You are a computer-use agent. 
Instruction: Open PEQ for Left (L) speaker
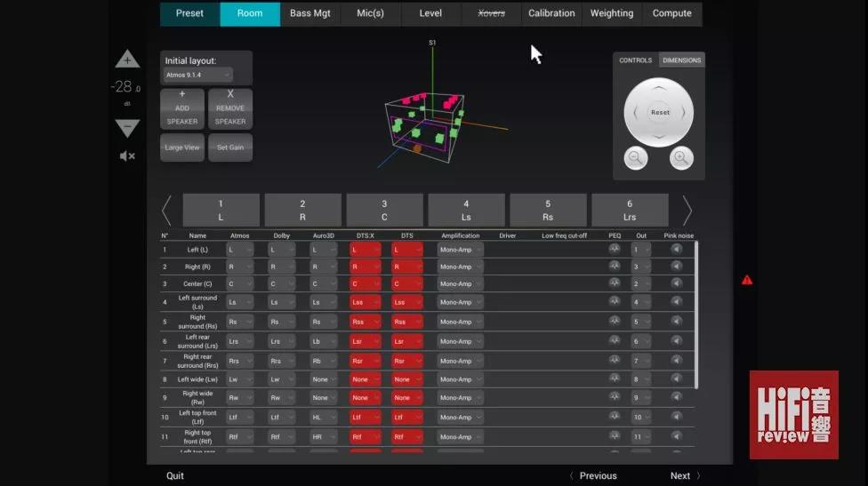point(614,250)
